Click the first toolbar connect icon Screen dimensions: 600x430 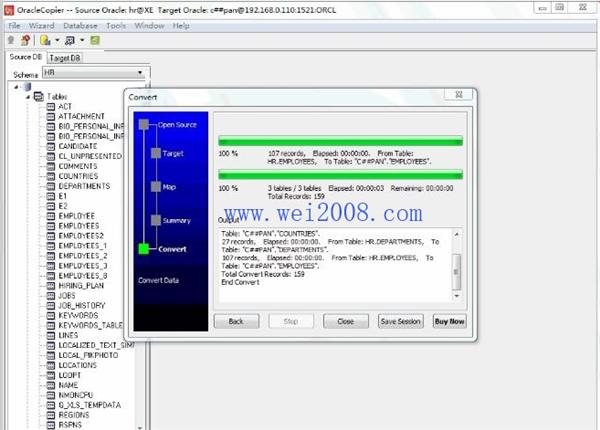(x=11, y=40)
